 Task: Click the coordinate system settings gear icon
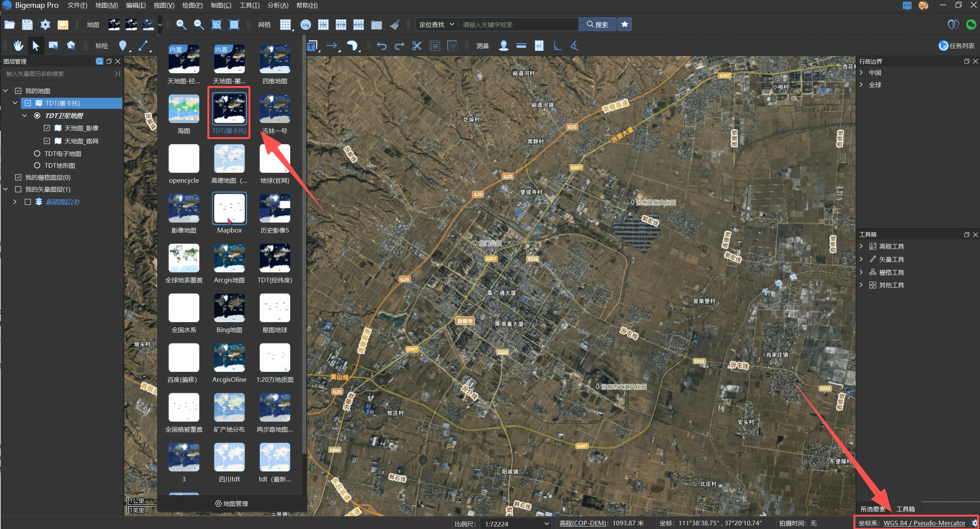tap(974, 523)
